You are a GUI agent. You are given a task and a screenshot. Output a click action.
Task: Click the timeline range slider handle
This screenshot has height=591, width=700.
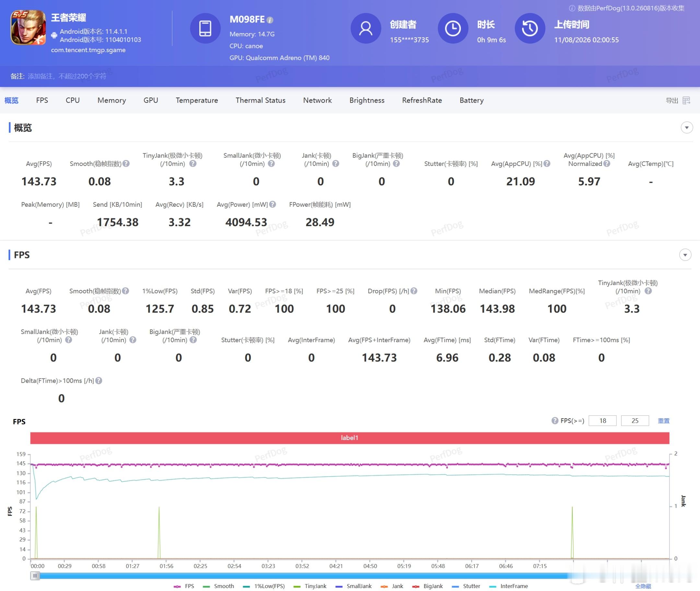click(35, 576)
